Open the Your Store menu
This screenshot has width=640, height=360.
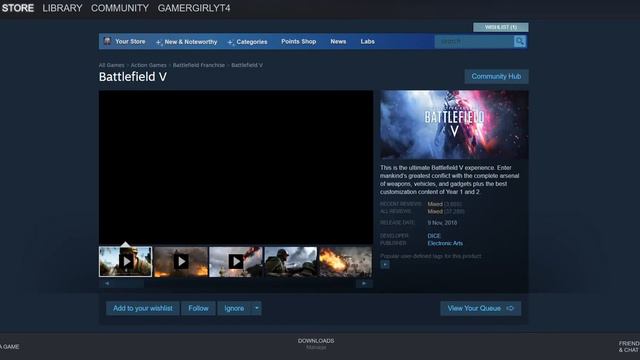click(x=130, y=42)
